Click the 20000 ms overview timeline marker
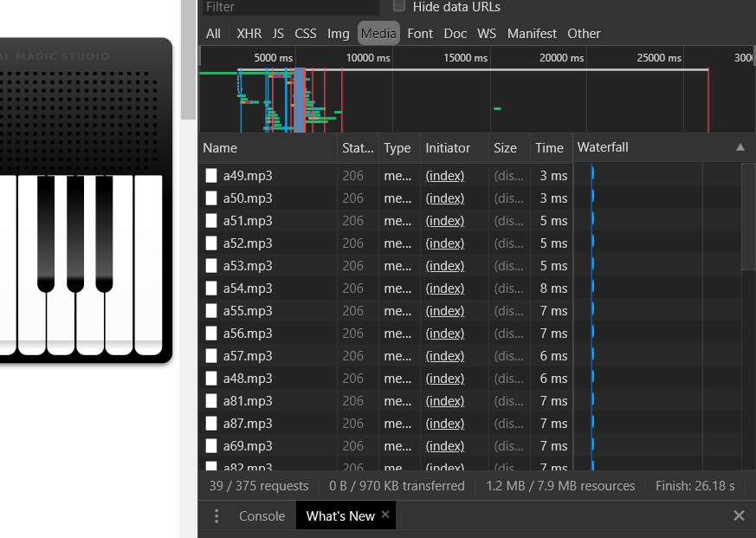Viewport: 756px width, 538px height. tap(562, 58)
